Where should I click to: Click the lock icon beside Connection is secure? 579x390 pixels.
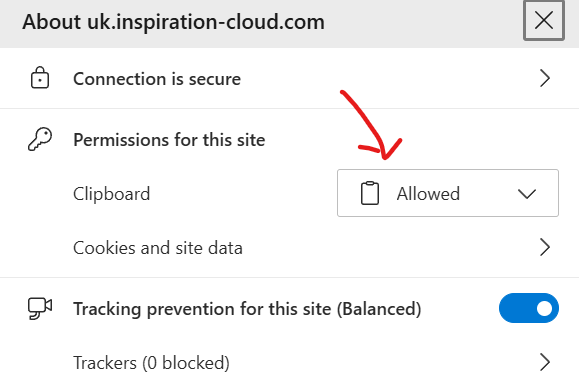click(40, 78)
